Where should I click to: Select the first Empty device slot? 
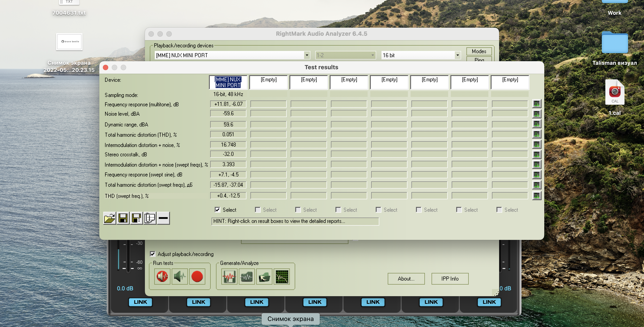pos(269,82)
